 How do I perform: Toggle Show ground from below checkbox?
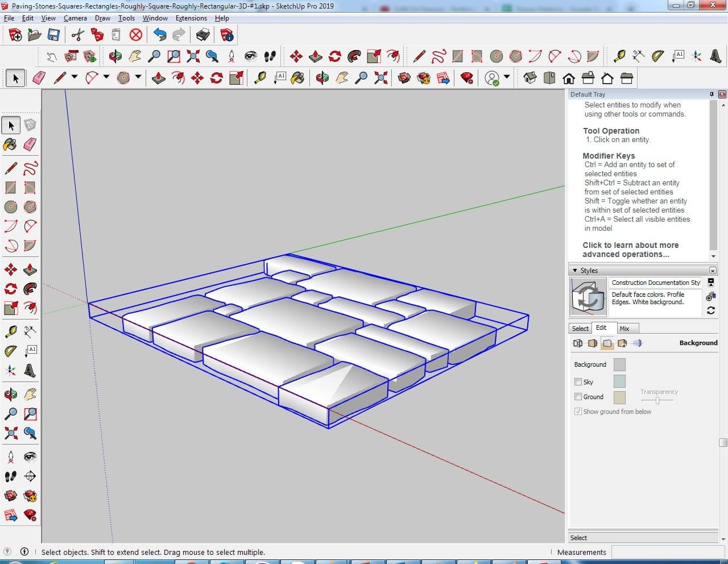pos(578,412)
